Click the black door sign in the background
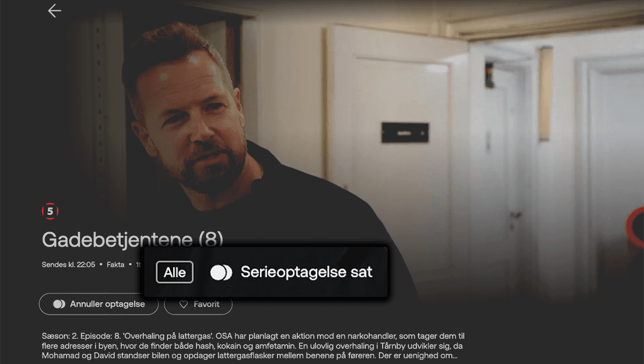Screen dimensions: 644x364 coord(405,133)
